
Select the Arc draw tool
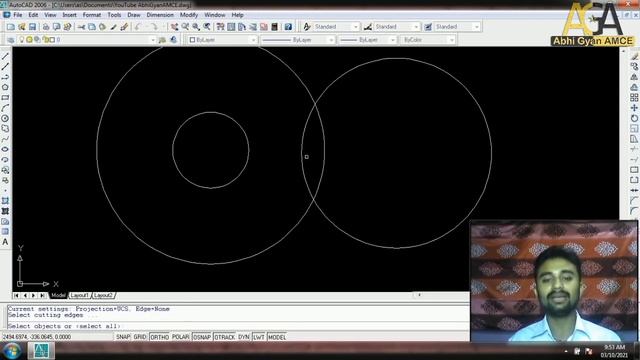pyautogui.click(x=5, y=108)
